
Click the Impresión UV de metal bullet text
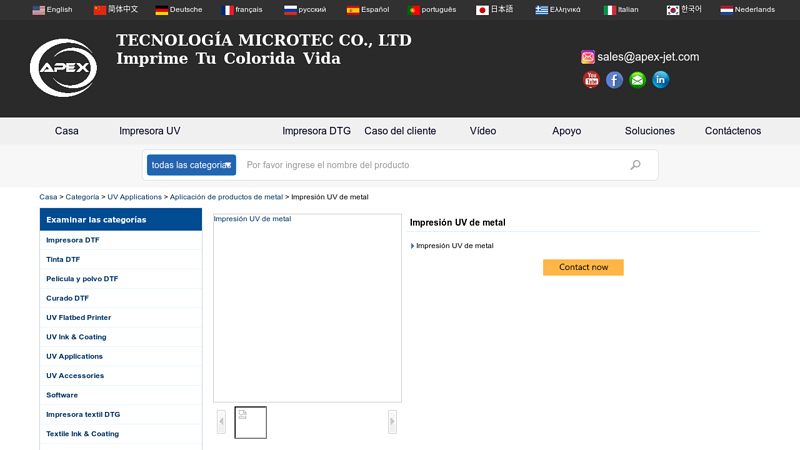pyautogui.click(x=455, y=246)
